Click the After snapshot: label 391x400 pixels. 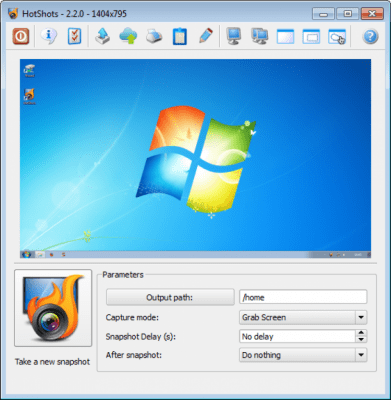tap(134, 355)
